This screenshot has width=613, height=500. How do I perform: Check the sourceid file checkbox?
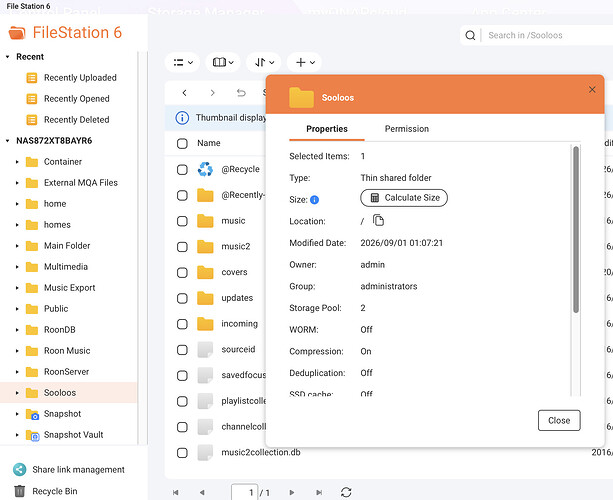pyautogui.click(x=182, y=350)
